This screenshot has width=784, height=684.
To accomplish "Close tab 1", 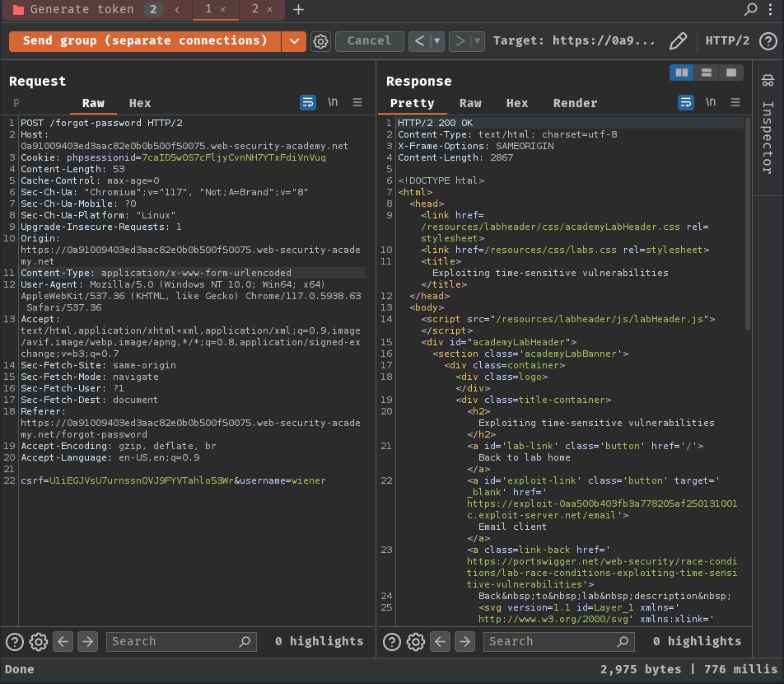I will [x=223, y=10].
